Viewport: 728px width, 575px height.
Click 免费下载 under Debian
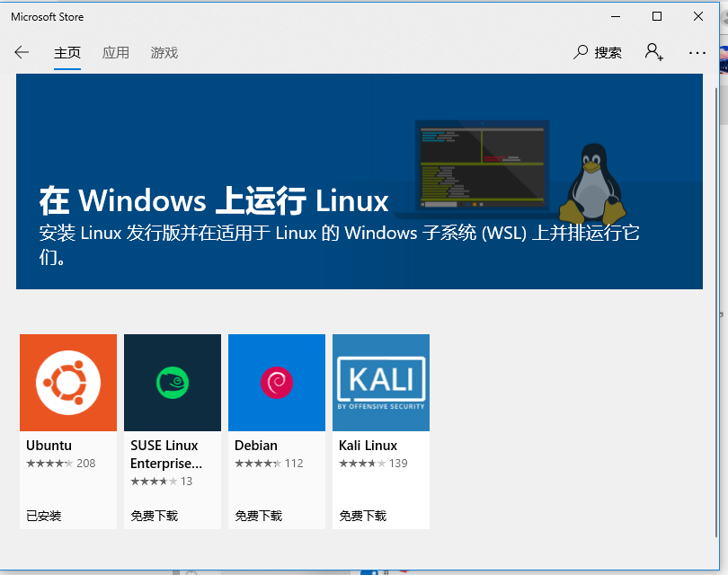[x=259, y=516]
